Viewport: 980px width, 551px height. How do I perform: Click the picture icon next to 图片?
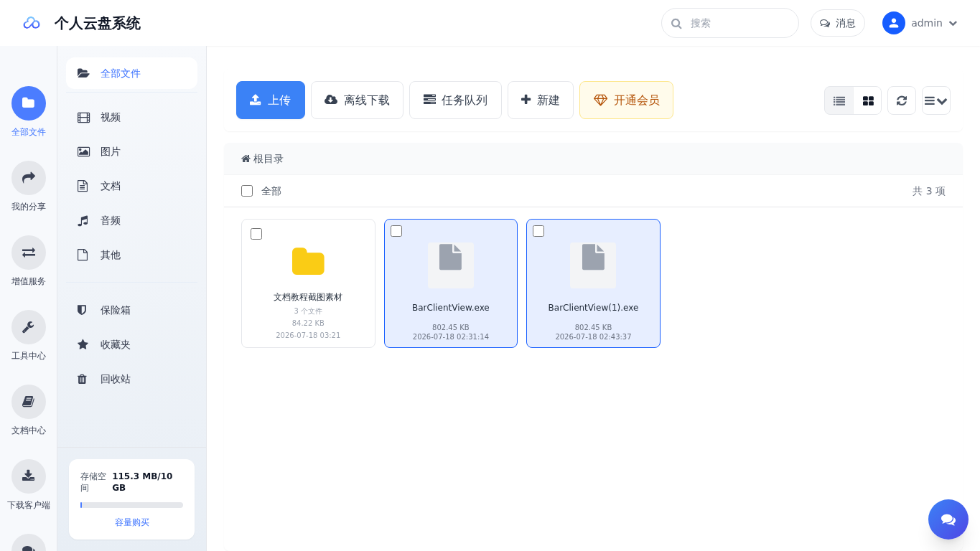click(83, 152)
